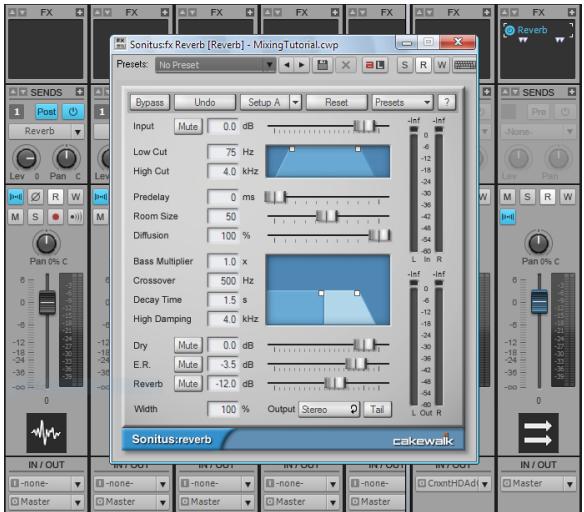Click the plugin window title icon
Viewport: 584px width, 512px height.
[120, 44]
